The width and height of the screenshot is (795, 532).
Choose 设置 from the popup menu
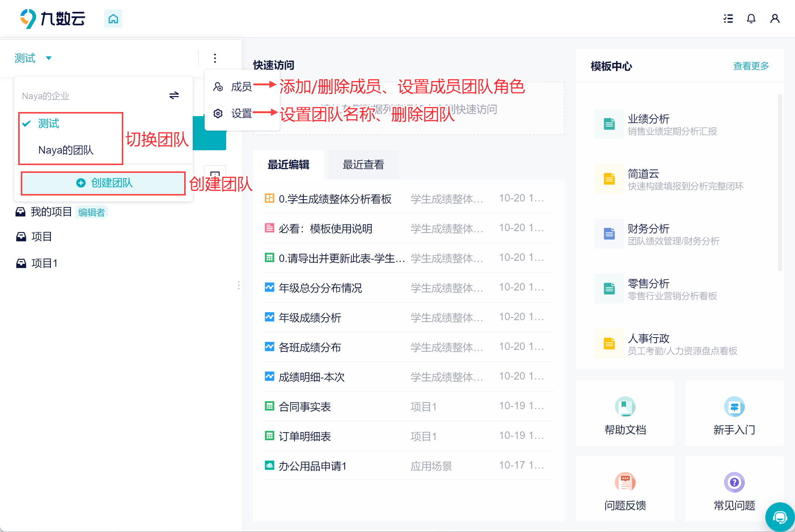[241, 114]
